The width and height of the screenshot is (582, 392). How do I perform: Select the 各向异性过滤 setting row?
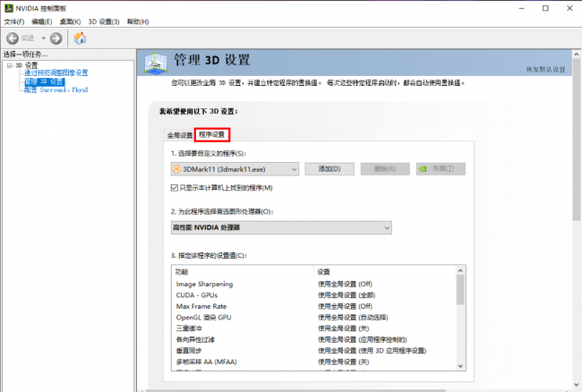[313, 340]
